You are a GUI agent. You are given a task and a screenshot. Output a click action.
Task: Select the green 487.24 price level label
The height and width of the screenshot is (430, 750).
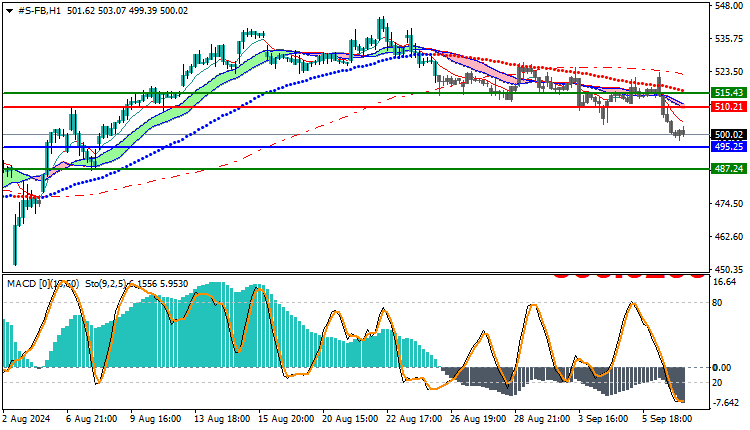coord(728,168)
